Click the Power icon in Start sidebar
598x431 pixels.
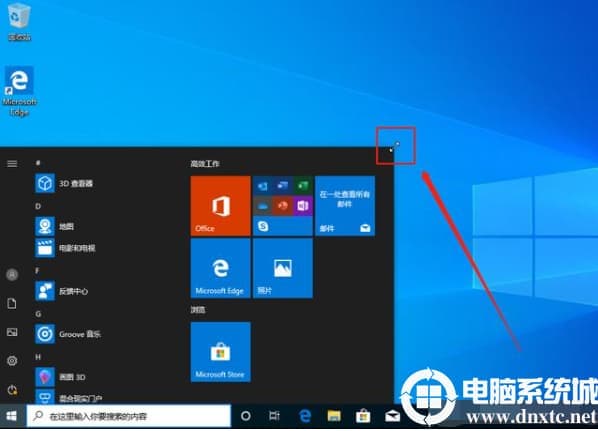click(12, 390)
